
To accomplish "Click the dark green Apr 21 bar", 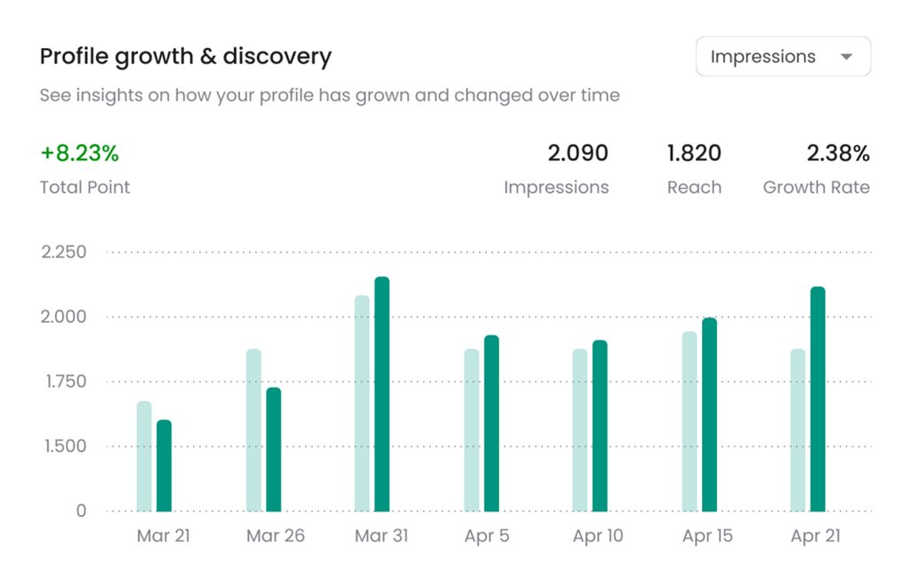I will (x=818, y=399).
